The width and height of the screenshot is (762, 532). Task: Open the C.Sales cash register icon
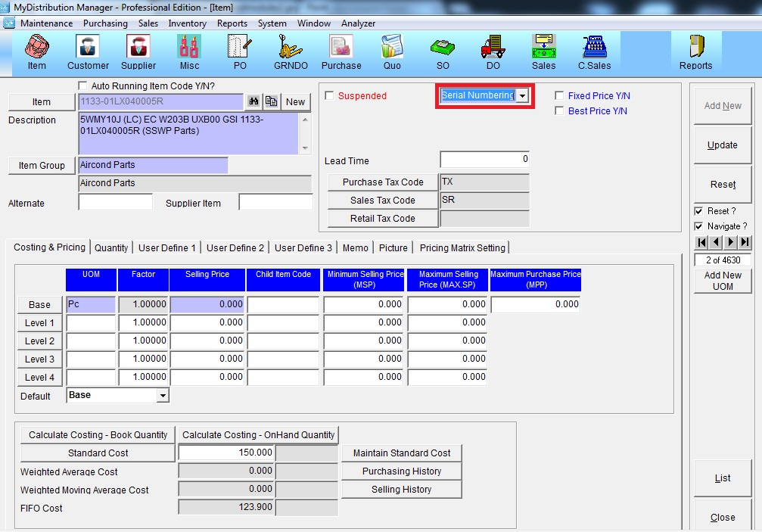594,51
